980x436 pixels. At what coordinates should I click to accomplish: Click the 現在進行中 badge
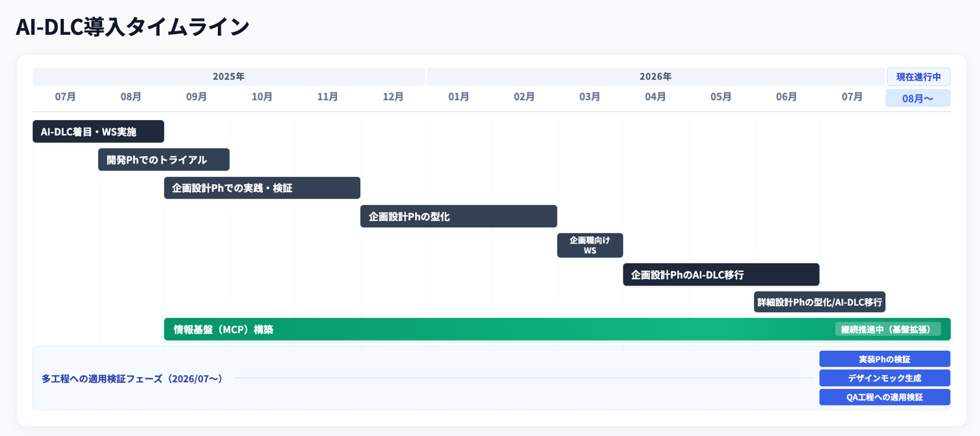pyautogui.click(x=918, y=77)
